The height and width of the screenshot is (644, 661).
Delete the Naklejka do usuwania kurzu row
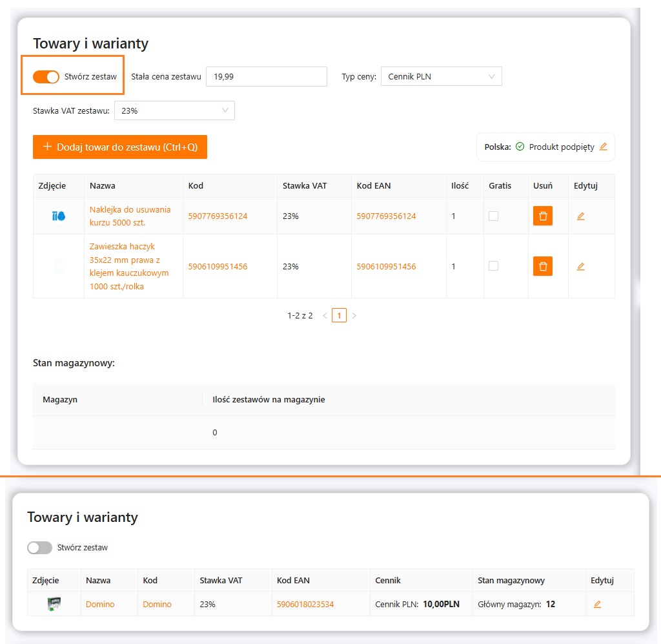542,216
